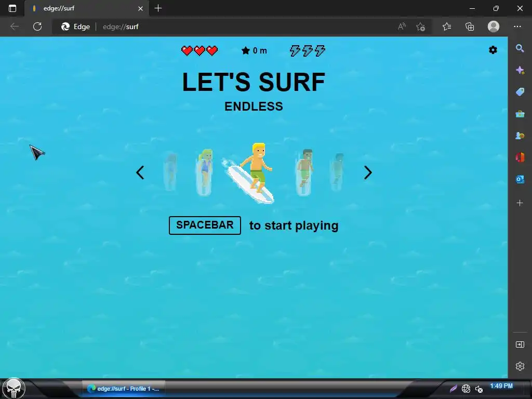Click the first red heart life

pyautogui.click(x=187, y=51)
